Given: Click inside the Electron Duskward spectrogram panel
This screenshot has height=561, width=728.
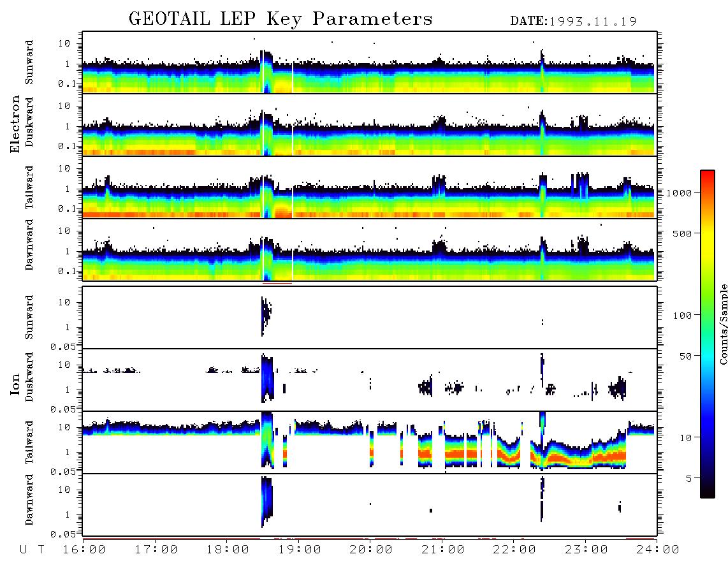Looking at the screenshot, I should 370,124.
